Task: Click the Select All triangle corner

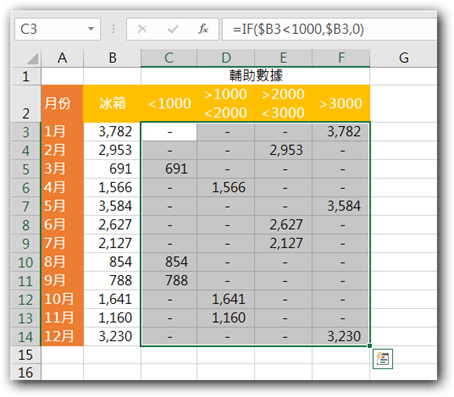Action: click(32, 59)
